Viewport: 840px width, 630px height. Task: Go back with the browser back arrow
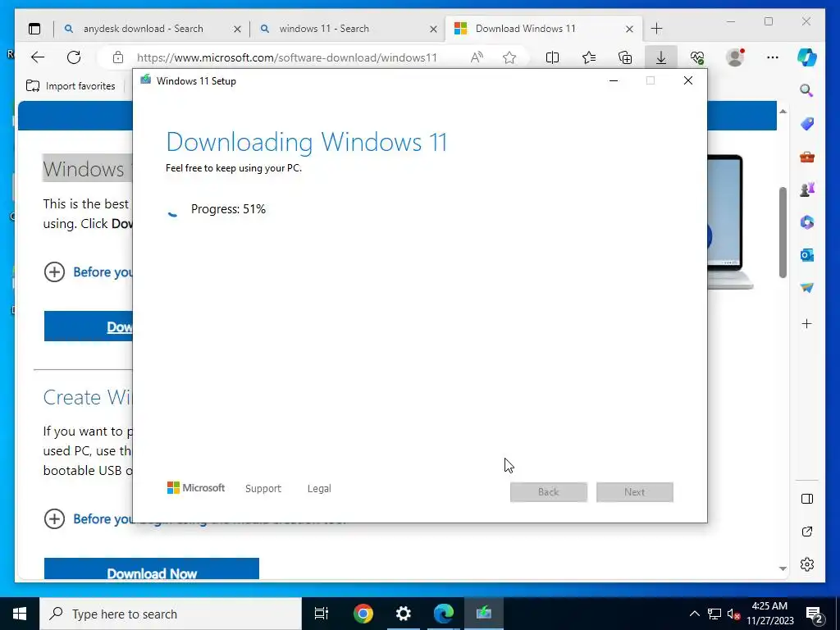click(38, 57)
